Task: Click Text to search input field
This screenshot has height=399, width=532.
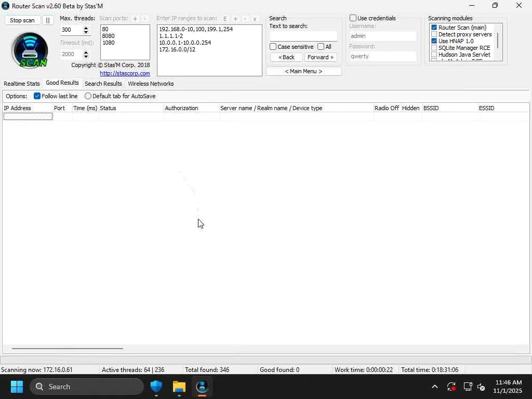Action: [x=303, y=36]
